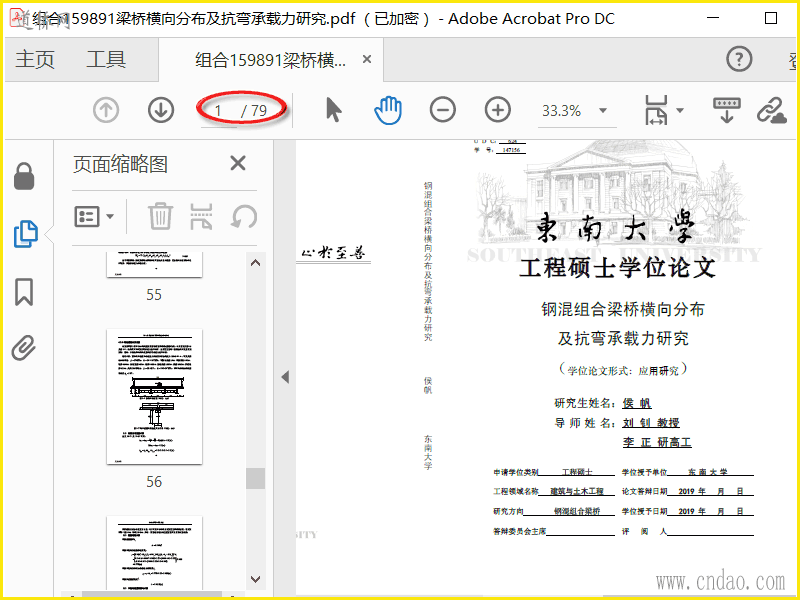Click the total pages text / 79
The image size is (800, 600).
point(254,111)
